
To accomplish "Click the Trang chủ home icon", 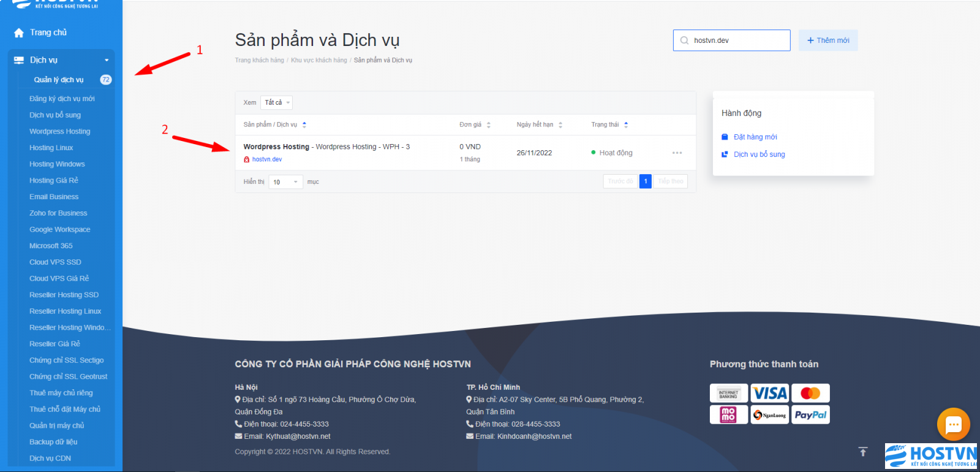I will point(19,32).
